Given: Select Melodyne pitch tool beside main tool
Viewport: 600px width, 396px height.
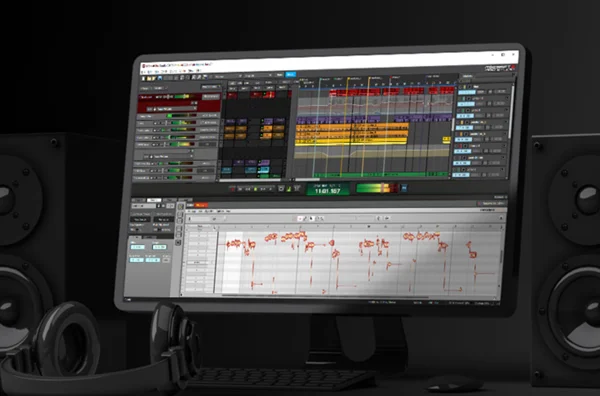Looking at the screenshot, I should pyautogui.click(x=305, y=218).
